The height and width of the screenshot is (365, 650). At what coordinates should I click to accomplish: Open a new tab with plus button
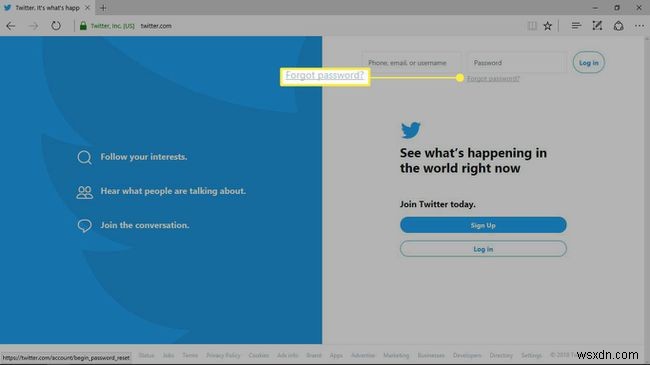[103, 7]
